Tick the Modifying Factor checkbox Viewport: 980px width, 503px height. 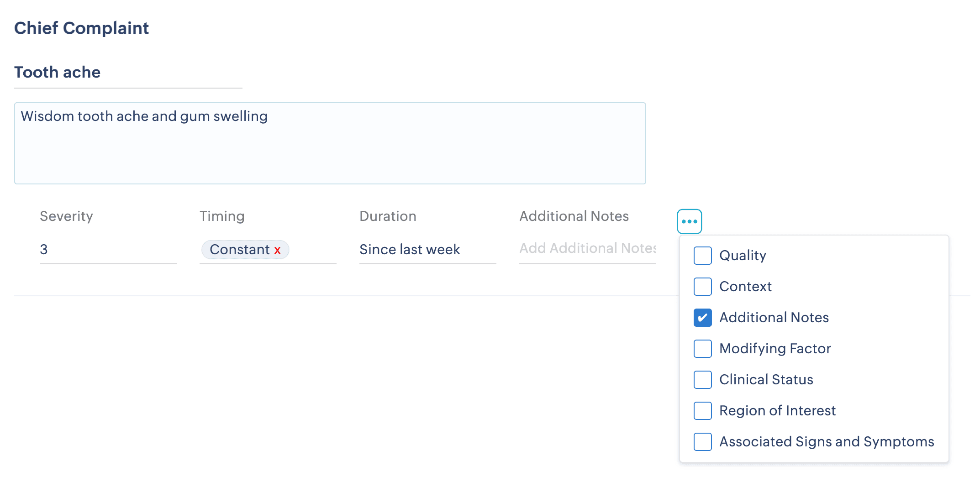[x=702, y=349]
